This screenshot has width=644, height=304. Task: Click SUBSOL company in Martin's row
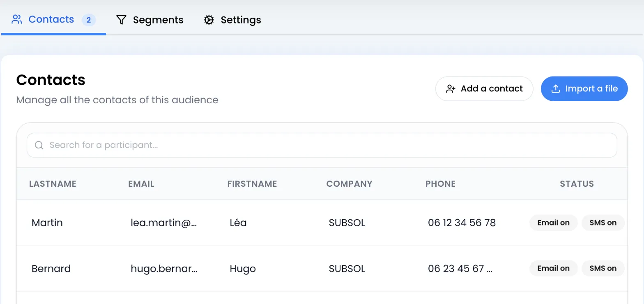click(x=347, y=223)
